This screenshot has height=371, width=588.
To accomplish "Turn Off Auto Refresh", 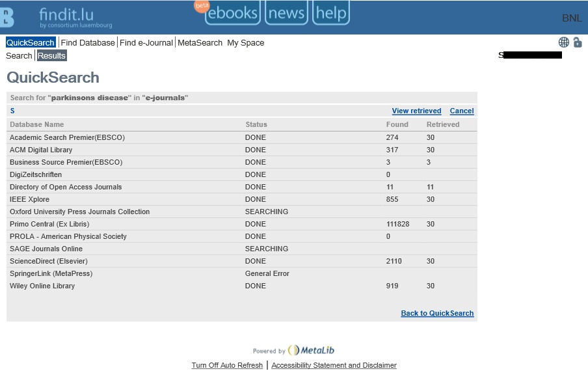I will click(227, 365).
